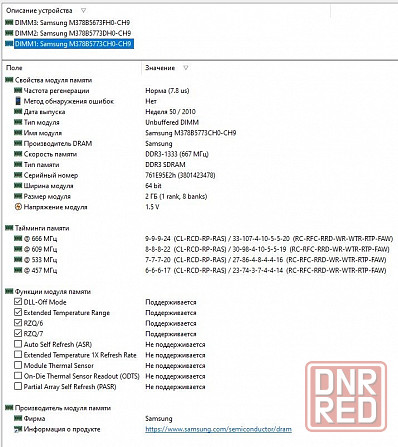This screenshot has width=398, height=447.
Task: Click the value DDR3-1333 (667 МГц)
Action: [x=177, y=154]
